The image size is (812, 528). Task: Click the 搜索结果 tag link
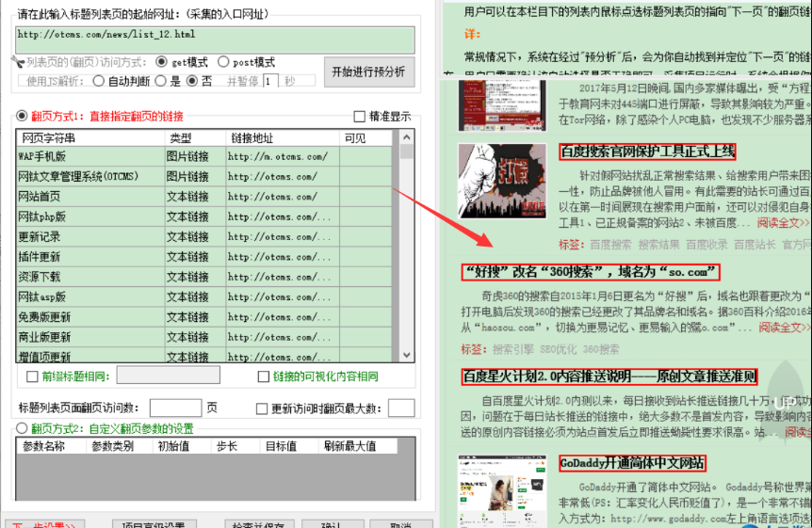click(x=658, y=245)
